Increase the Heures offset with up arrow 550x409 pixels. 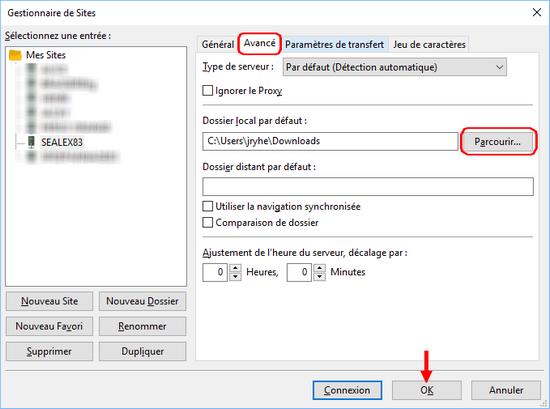tap(235, 268)
